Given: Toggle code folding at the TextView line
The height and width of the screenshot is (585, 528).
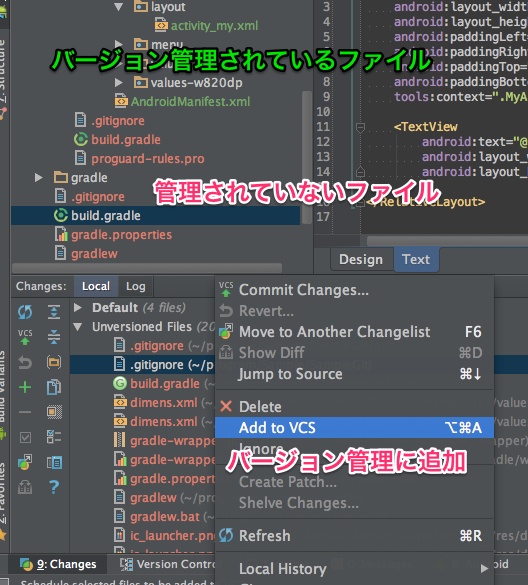Looking at the screenshot, I should click(x=360, y=127).
